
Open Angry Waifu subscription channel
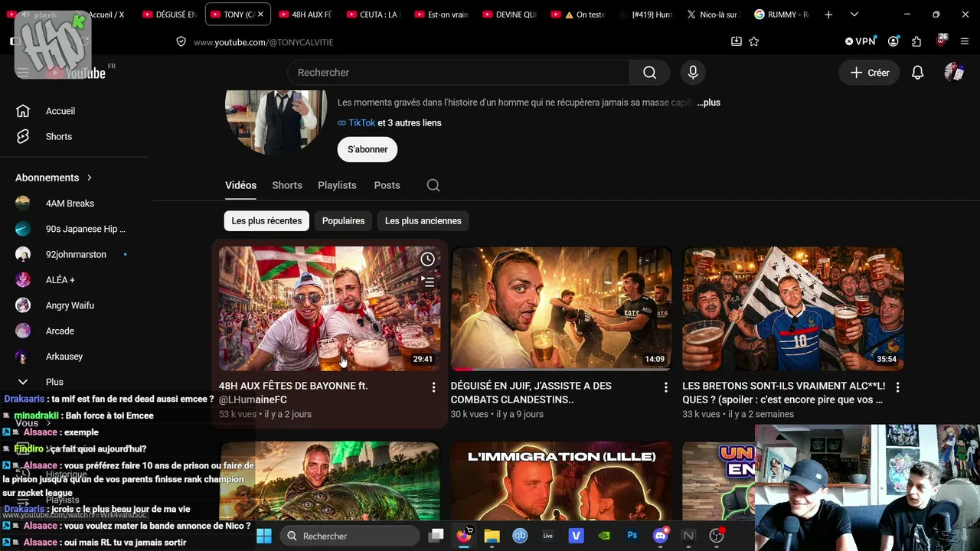coord(70,305)
